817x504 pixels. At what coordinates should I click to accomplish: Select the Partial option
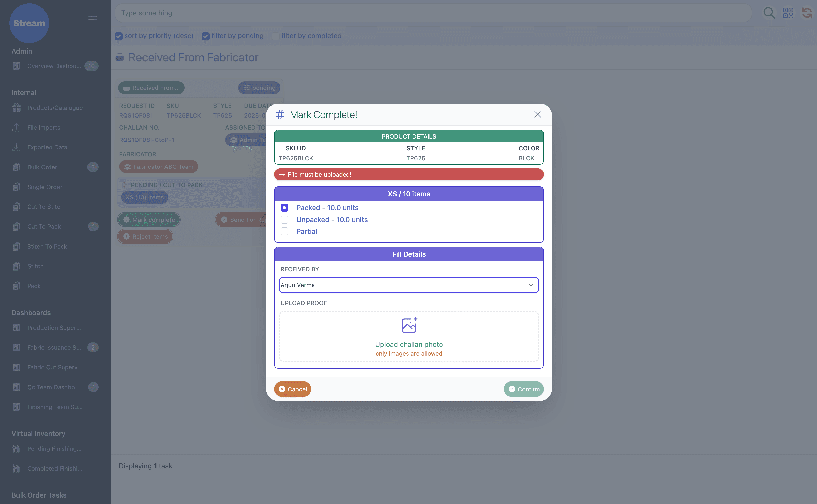284,231
